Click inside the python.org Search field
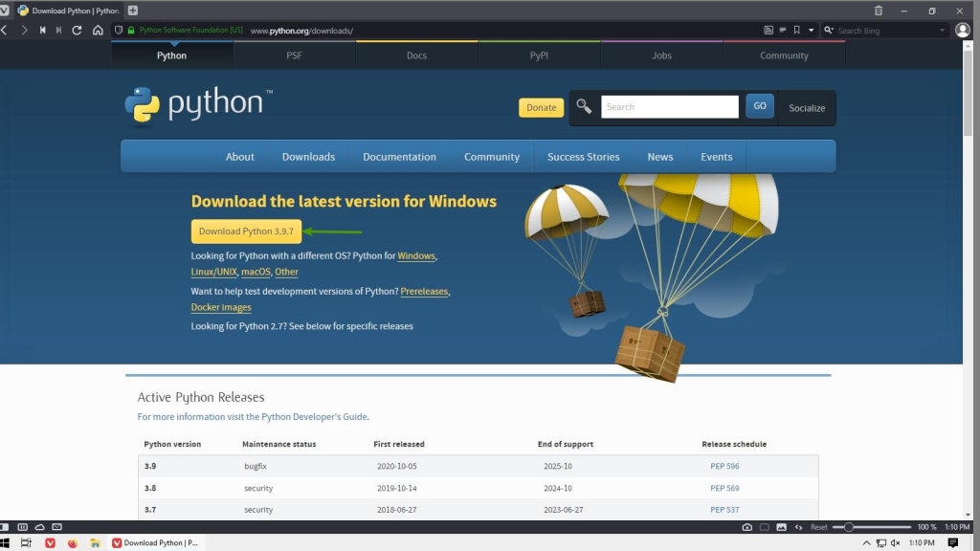980x551 pixels. click(669, 106)
